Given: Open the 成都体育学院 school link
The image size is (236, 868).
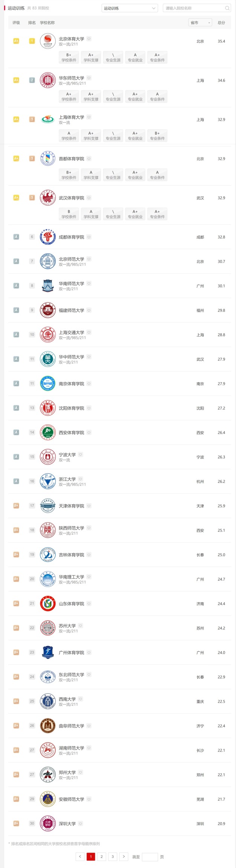Looking at the screenshot, I should click(72, 237).
